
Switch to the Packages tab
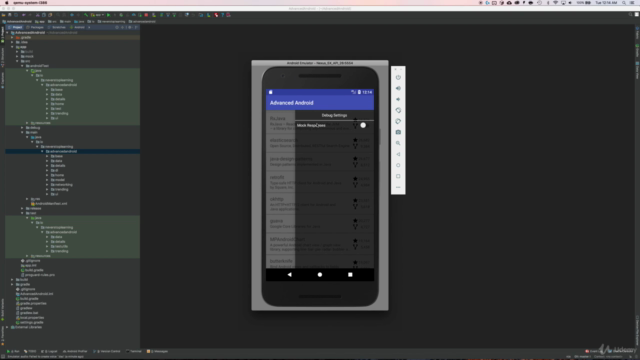tap(35, 27)
